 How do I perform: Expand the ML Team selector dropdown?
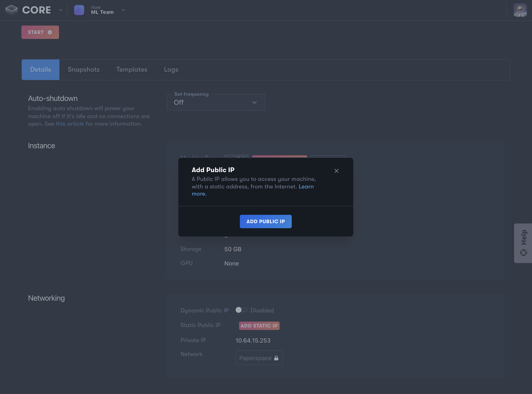coord(124,10)
